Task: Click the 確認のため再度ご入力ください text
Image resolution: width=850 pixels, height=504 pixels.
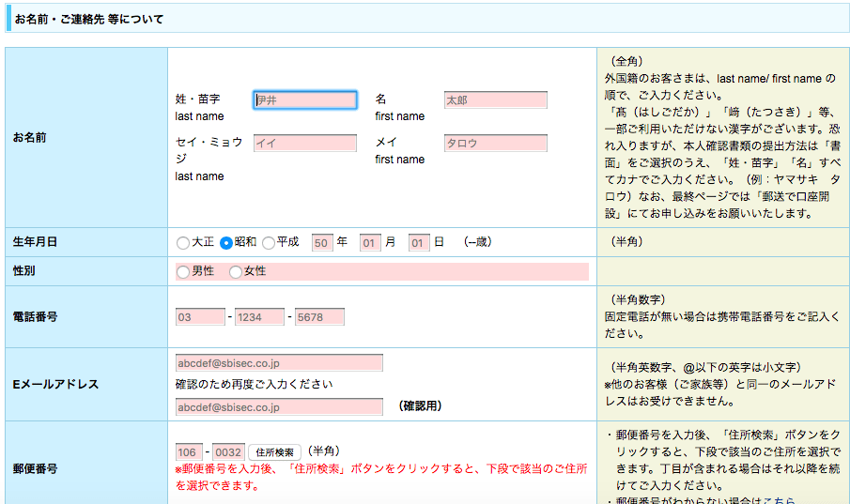Action: pyautogui.click(x=255, y=384)
